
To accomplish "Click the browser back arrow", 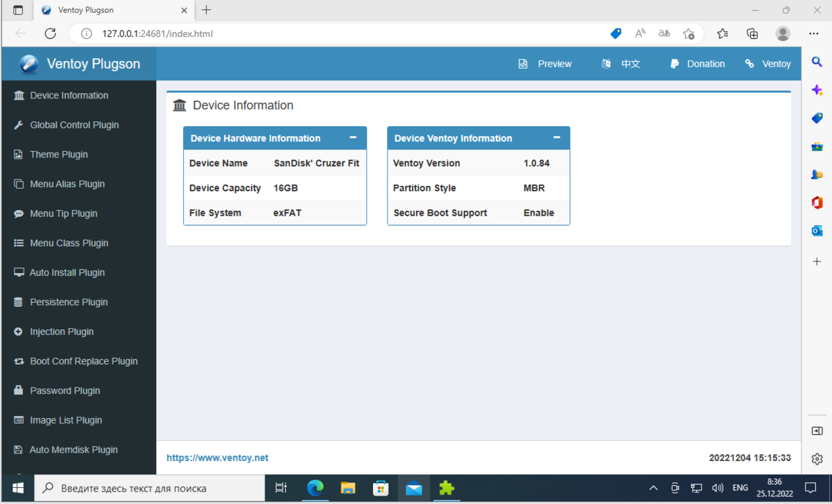I will (x=21, y=33).
